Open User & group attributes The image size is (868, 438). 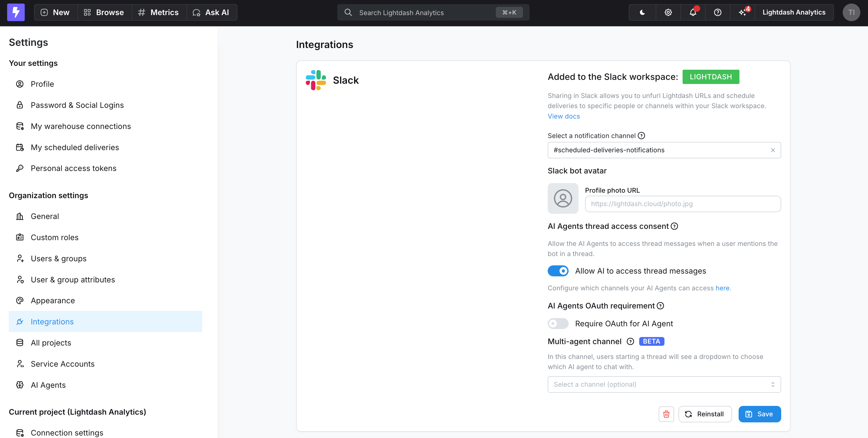105,279
